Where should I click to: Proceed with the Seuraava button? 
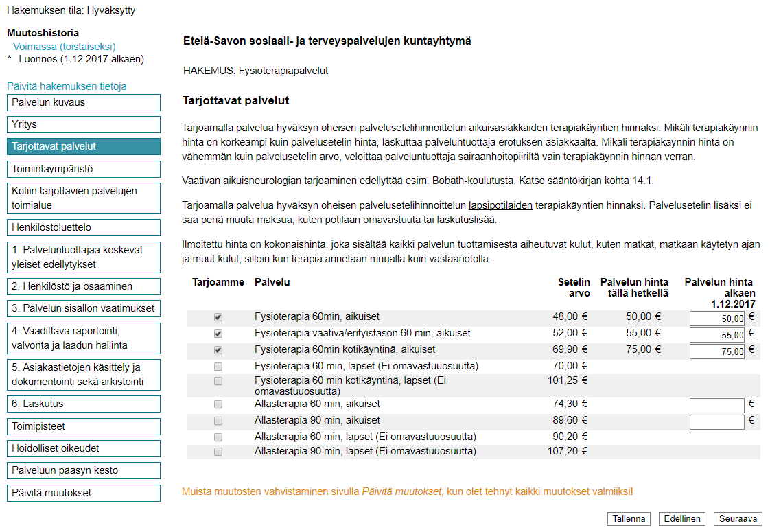tap(738, 519)
